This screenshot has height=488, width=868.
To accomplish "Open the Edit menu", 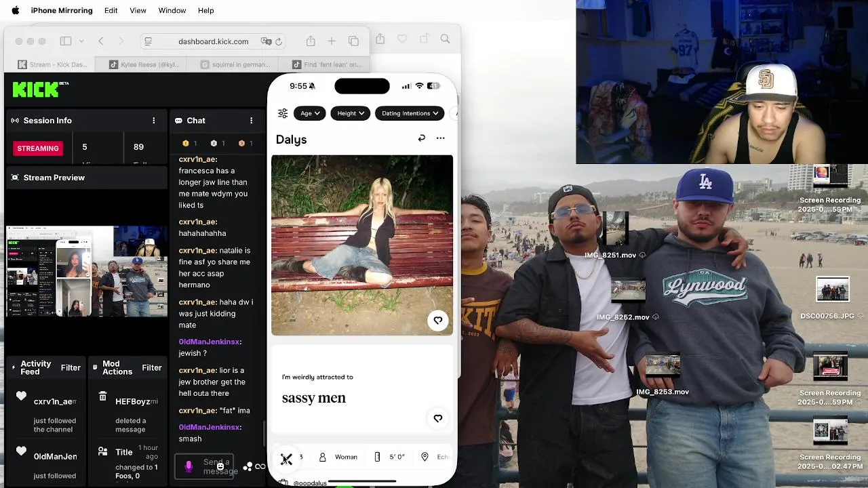I will (x=111, y=10).
